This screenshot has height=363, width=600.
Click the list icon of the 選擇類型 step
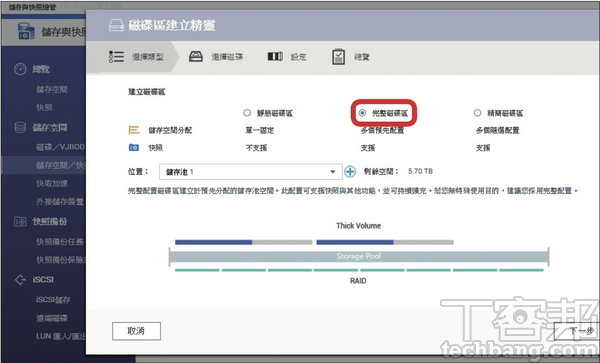116,57
